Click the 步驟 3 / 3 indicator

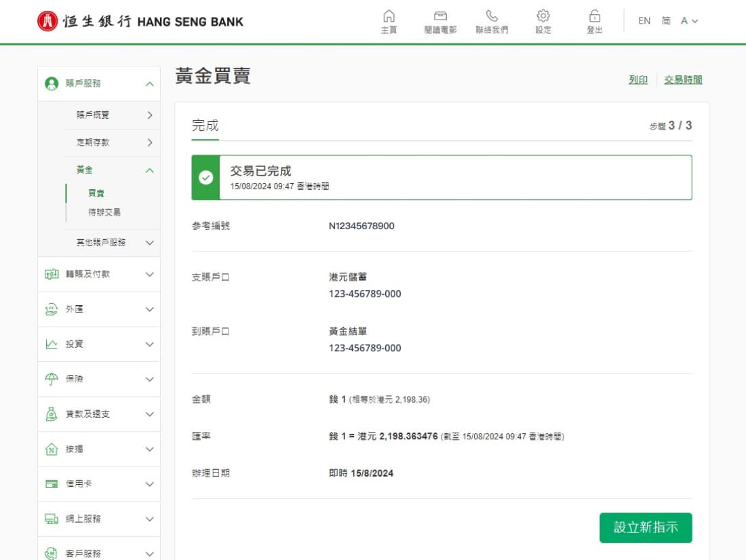tap(671, 125)
